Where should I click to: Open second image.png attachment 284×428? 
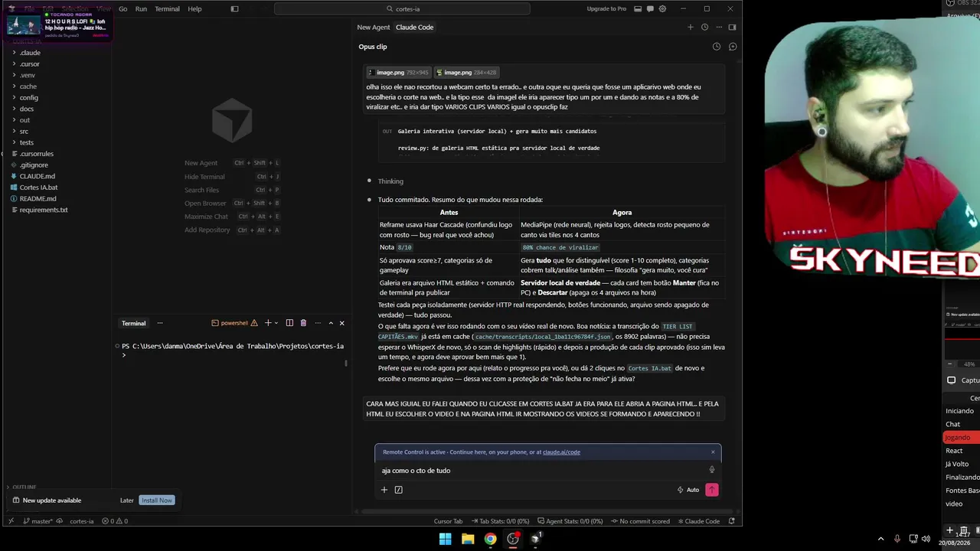pyautogui.click(x=466, y=73)
